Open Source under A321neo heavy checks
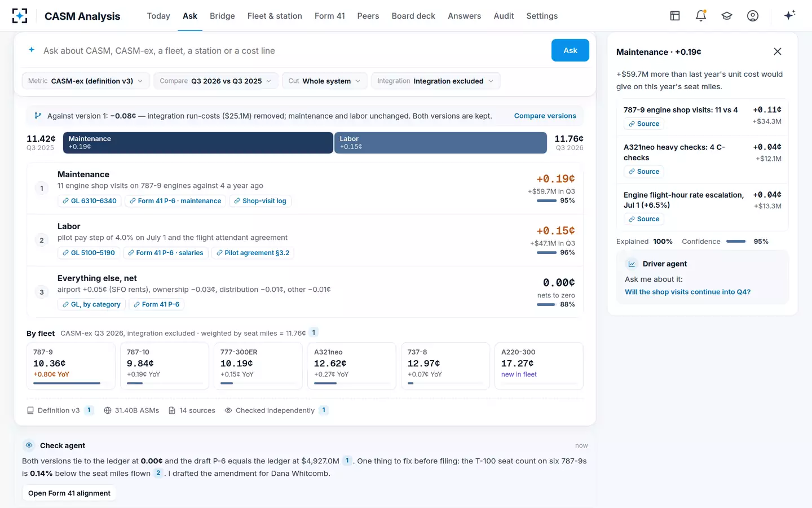812x508 pixels. pos(644,172)
